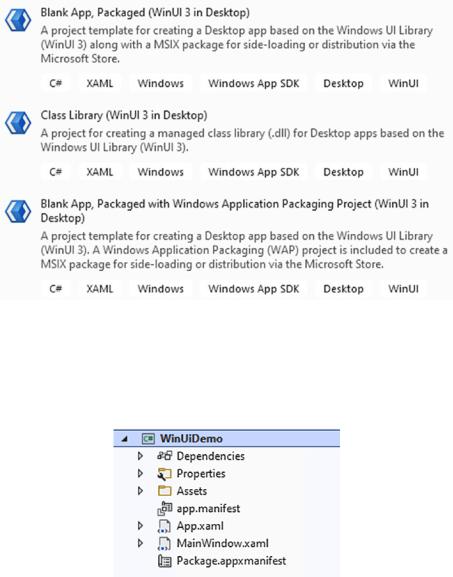
Task: Collapse the WinUiDemo project node
Action: pos(125,439)
